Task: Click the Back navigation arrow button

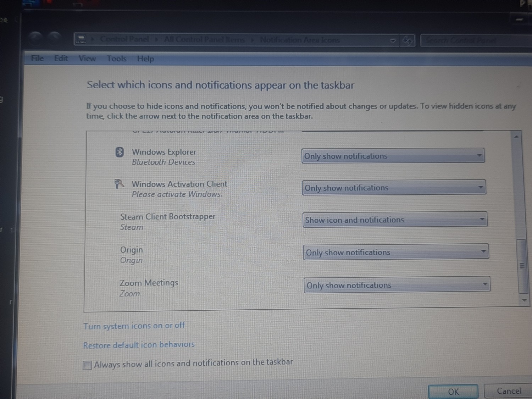Action: (x=35, y=38)
